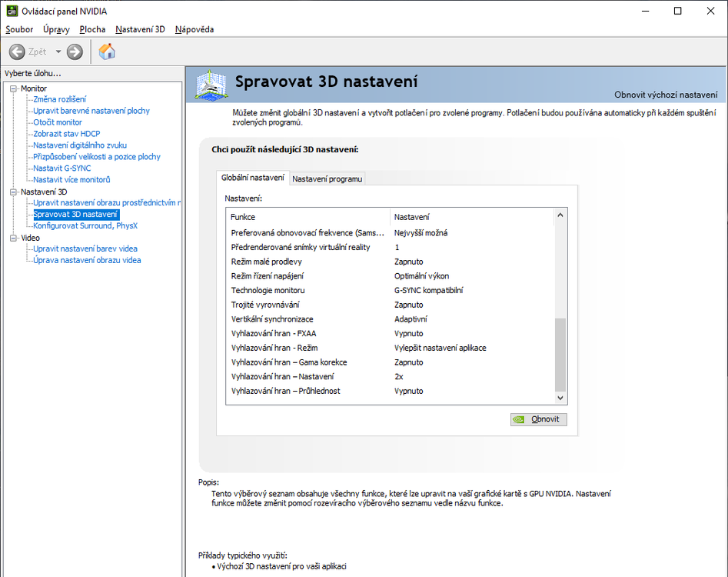Image resolution: width=728 pixels, height=577 pixels.
Task: Select Vyhlazování hran - Režim row
Action: (390, 348)
